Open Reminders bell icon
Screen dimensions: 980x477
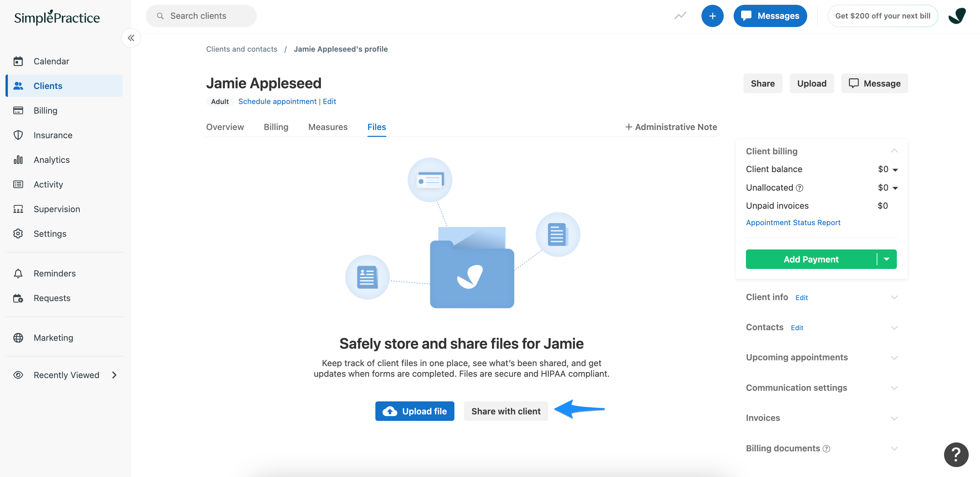(18, 273)
